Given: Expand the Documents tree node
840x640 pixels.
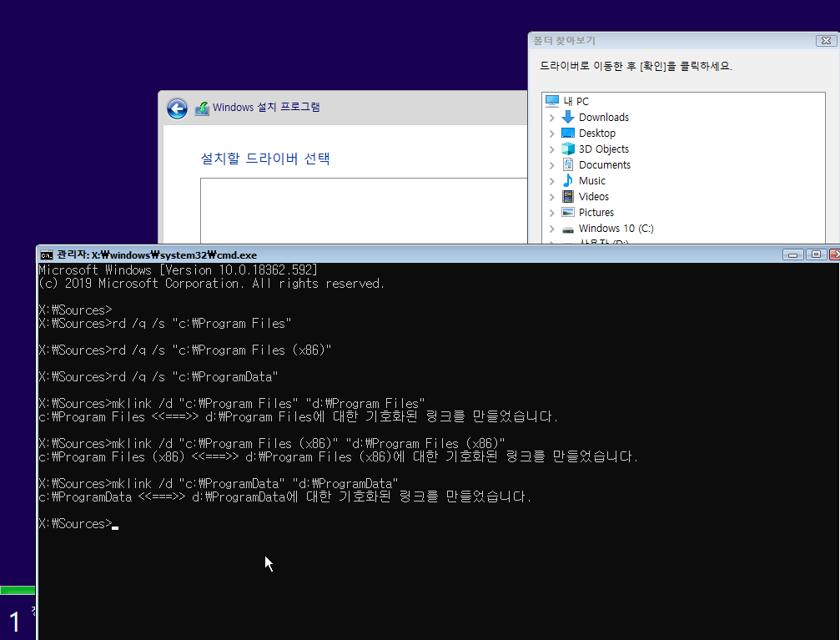Looking at the screenshot, I should click(x=551, y=165).
